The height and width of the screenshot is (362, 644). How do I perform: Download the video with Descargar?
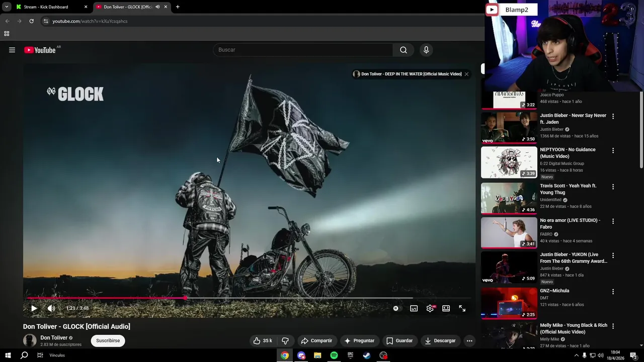coord(440,340)
